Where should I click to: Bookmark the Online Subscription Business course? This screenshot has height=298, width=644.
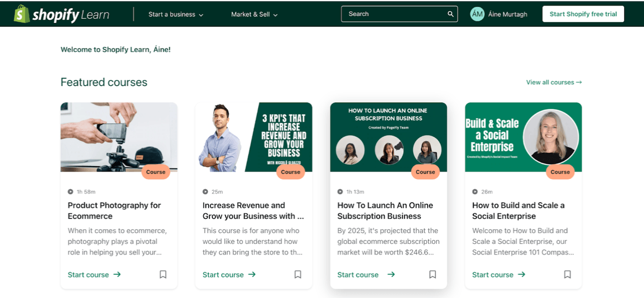[432, 274]
